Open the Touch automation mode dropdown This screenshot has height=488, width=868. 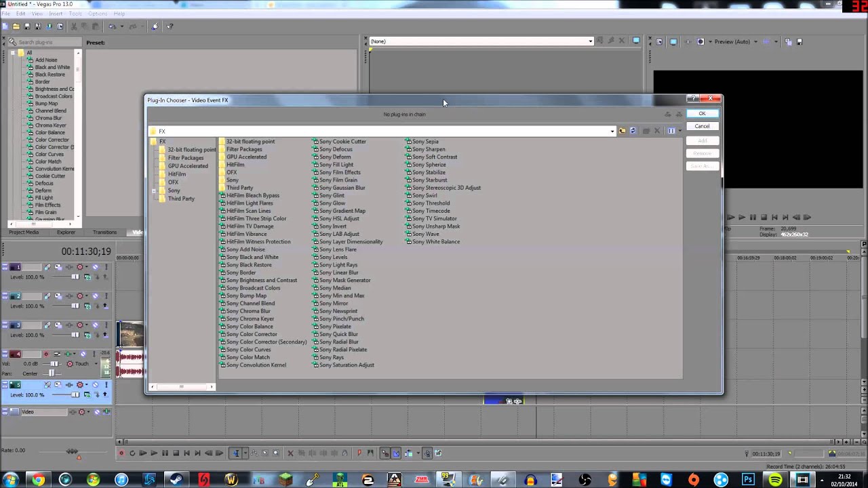coord(96,364)
